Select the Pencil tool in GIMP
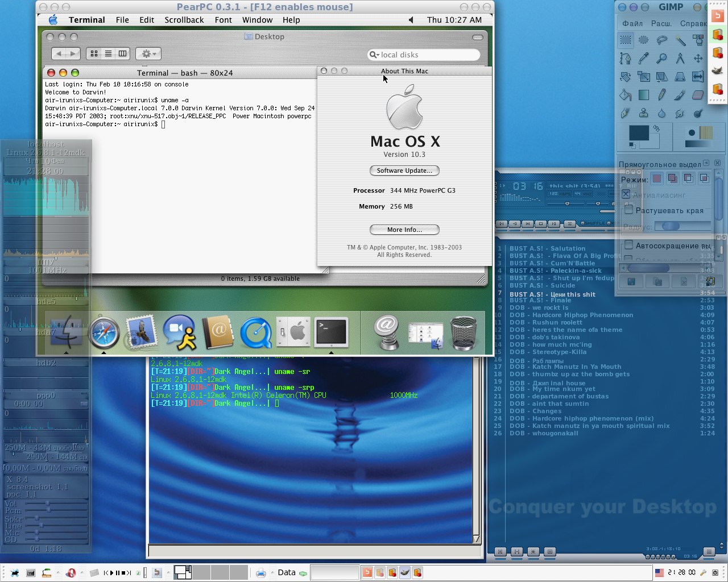Image resolution: width=728 pixels, height=582 pixels. (662, 95)
